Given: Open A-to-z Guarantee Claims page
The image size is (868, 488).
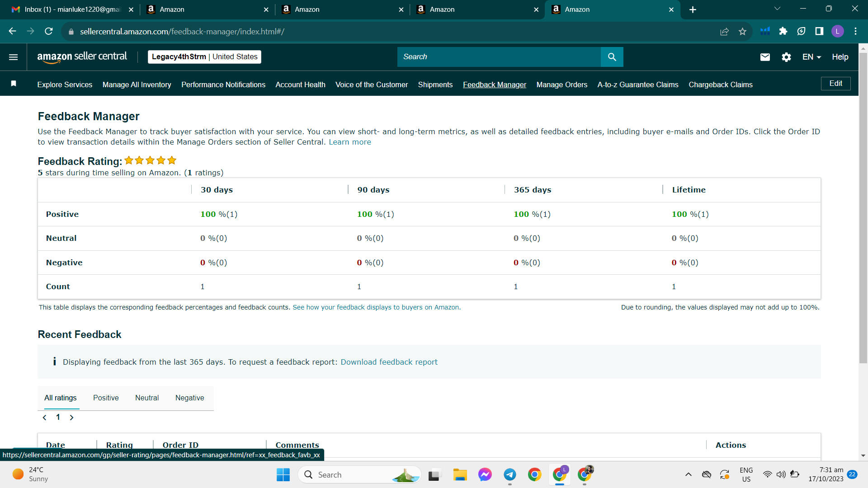Looking at the screenshot, I should [x=638, y=85].
